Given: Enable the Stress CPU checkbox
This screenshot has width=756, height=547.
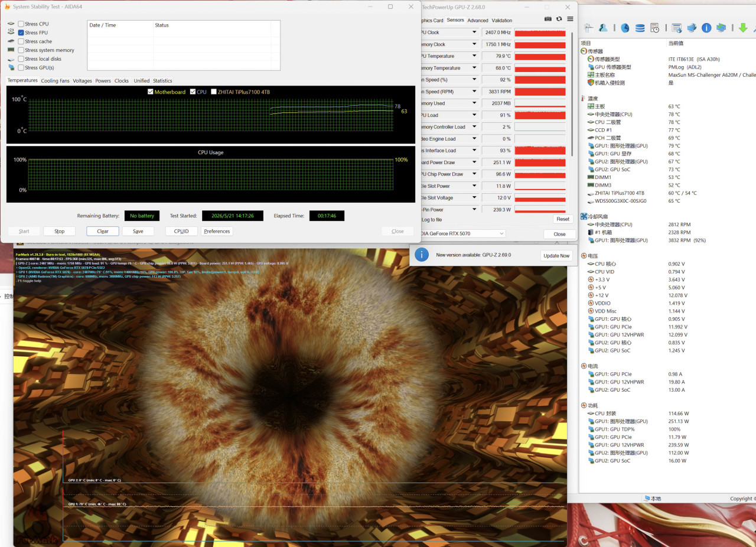Looking at the screenshot, I should (21, 24).
